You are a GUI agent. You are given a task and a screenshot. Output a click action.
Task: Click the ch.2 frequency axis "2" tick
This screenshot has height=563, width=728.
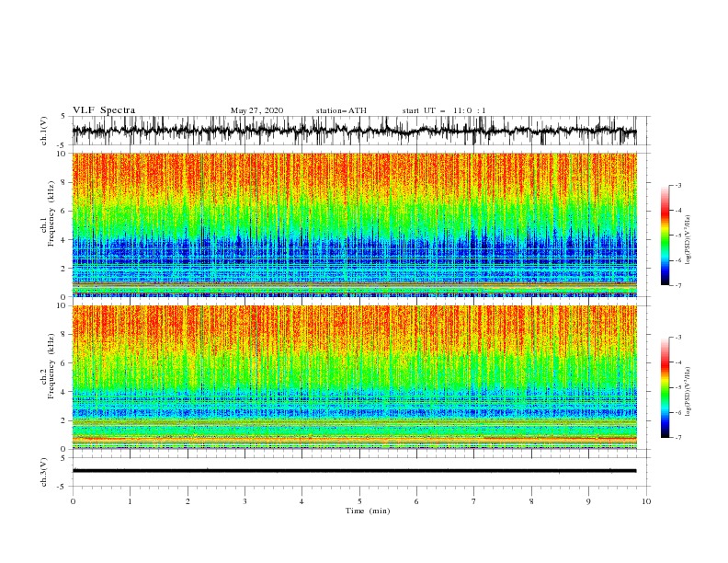pos(63,420)
